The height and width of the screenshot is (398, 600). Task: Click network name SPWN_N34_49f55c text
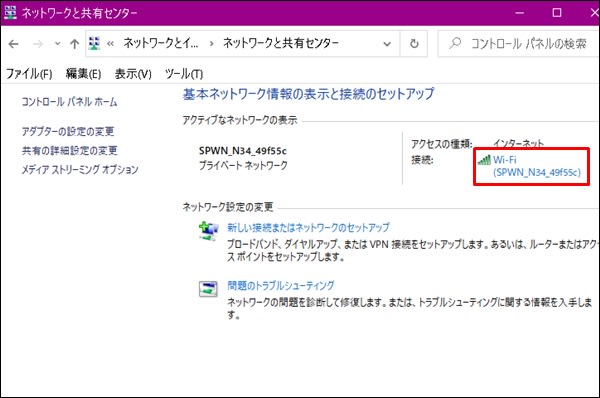[243, 151]
